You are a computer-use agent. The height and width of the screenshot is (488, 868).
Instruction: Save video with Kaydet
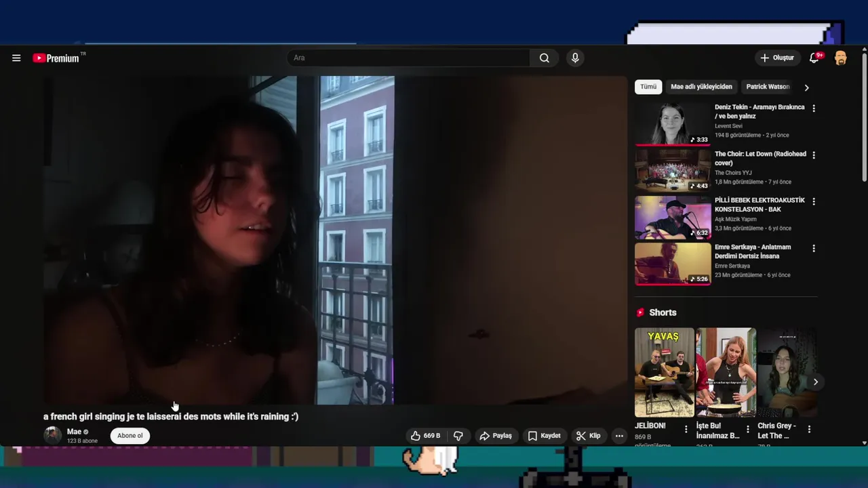(545, 436)
